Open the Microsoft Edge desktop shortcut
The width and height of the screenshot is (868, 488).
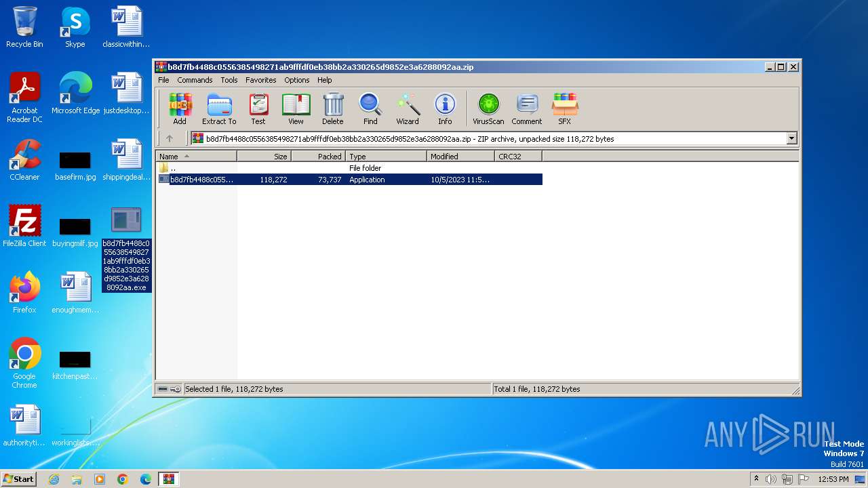tap(75, 94)
